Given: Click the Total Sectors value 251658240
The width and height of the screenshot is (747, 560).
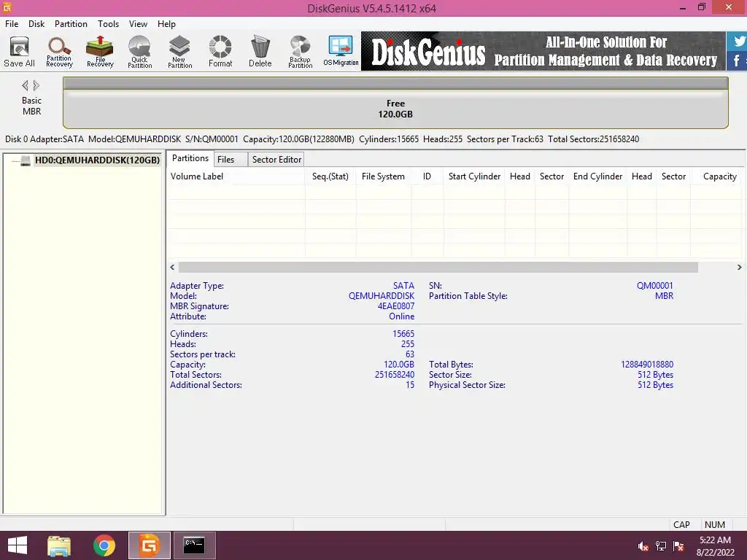Looking at the screenshot, I should point(395,375).
